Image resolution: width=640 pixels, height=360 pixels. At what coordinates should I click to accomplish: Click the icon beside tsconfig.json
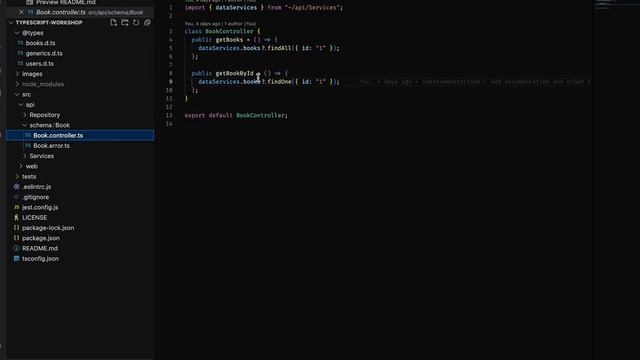(16, 258)
